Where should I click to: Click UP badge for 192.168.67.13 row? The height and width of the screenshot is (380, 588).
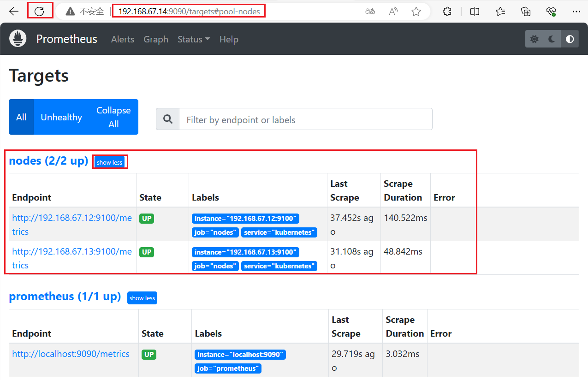tap(147, 252)
